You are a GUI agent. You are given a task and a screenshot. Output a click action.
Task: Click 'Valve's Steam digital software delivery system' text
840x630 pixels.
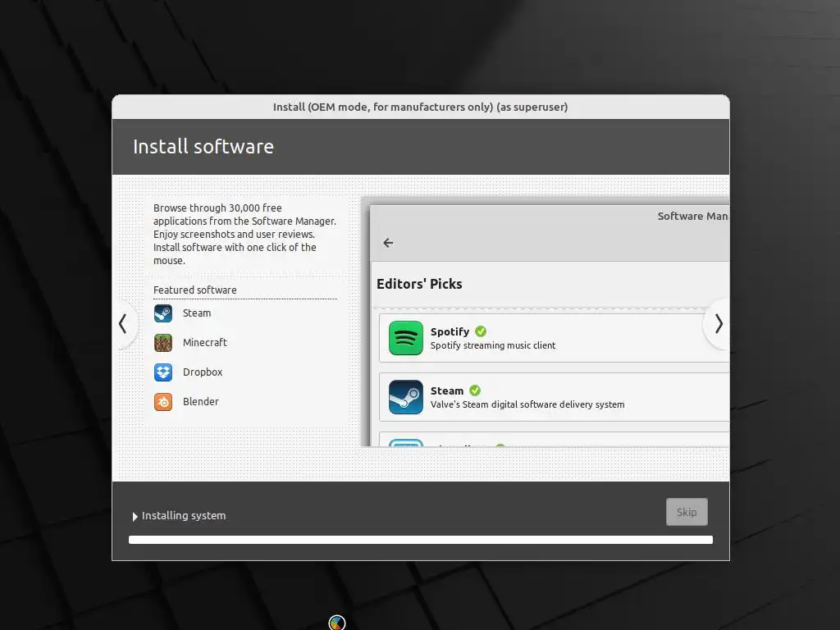click(527, 404)
